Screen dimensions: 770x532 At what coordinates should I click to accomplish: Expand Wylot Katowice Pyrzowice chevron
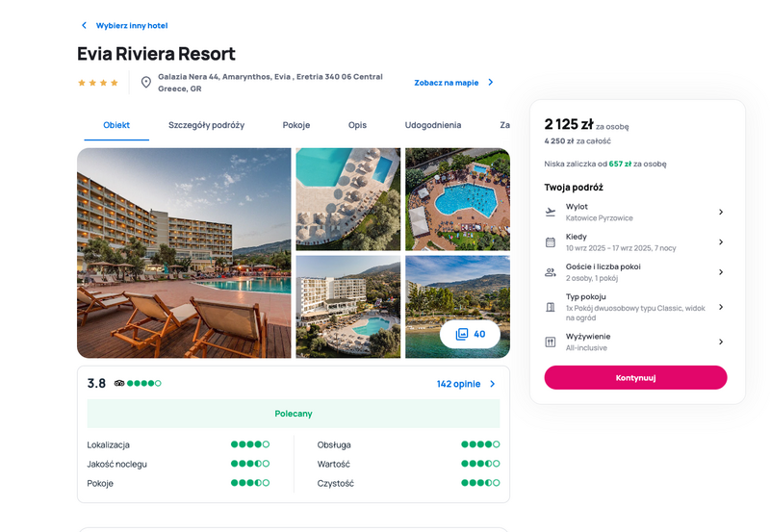tap(720, 212)
